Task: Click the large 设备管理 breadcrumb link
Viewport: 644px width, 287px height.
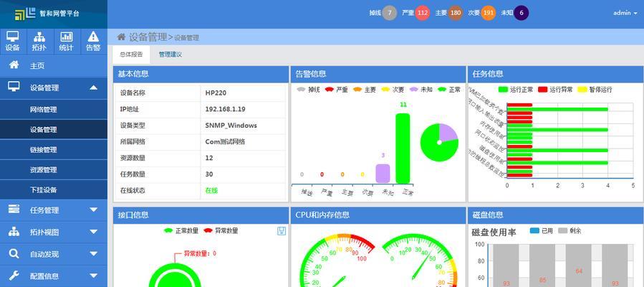Action: (148, 37)
